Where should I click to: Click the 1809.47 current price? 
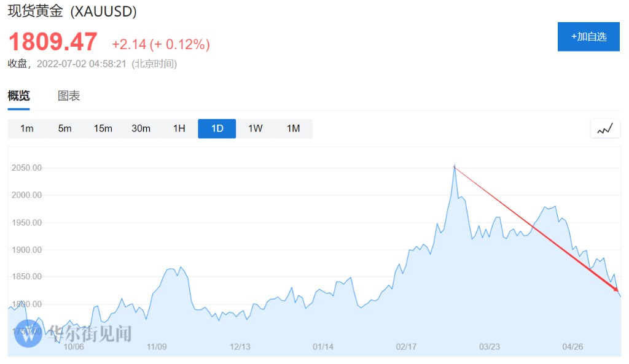[53, 42]
